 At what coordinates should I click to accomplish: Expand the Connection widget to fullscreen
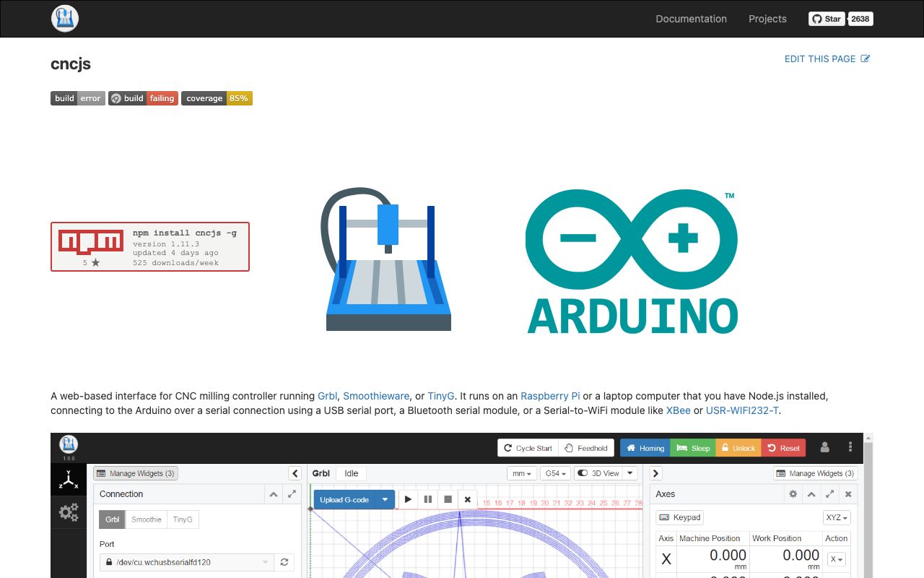[292, 494]
